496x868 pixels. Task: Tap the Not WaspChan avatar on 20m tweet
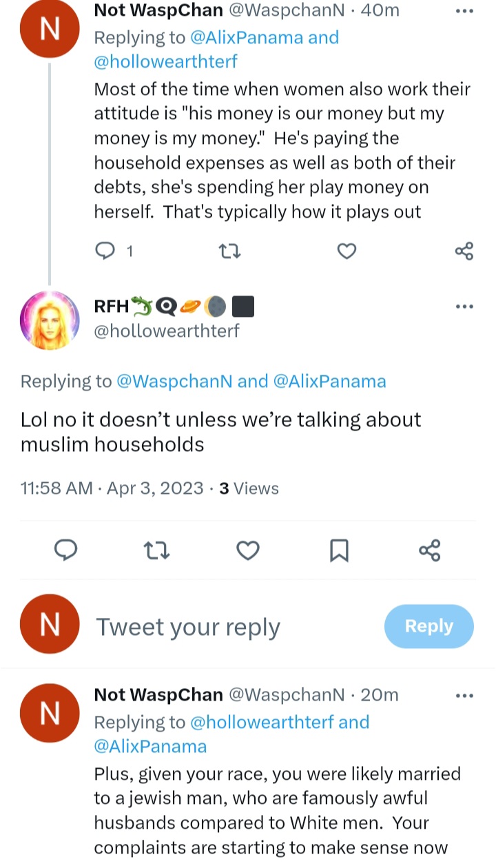click(50, 713)
